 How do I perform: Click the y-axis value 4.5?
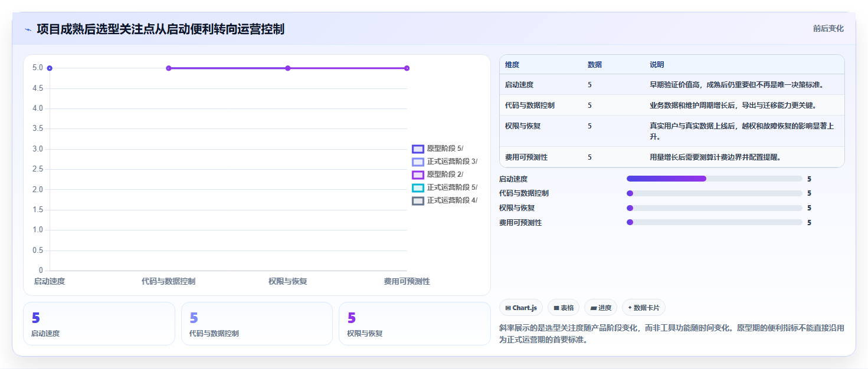click(x=38, y=88)
